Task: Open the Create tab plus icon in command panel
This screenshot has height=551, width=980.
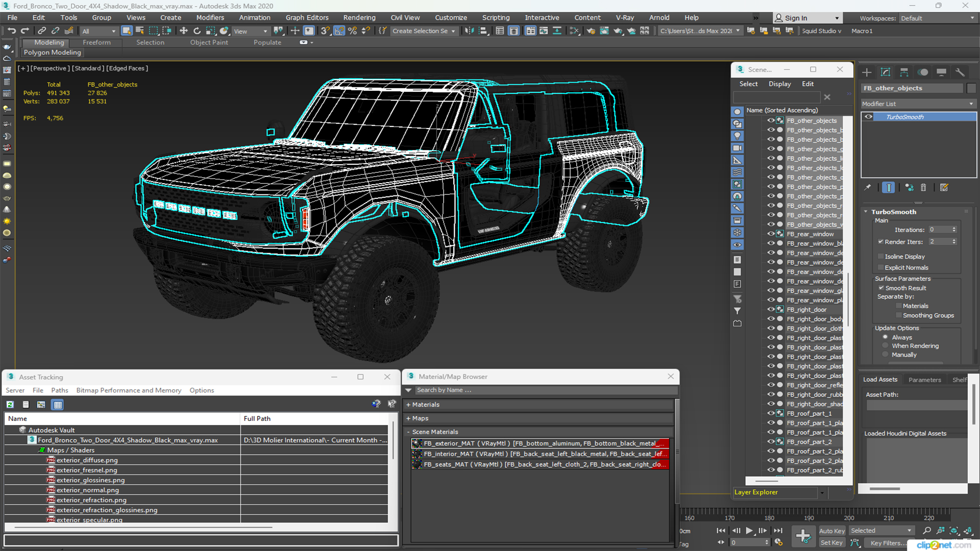Action: (x=867, y=72)
